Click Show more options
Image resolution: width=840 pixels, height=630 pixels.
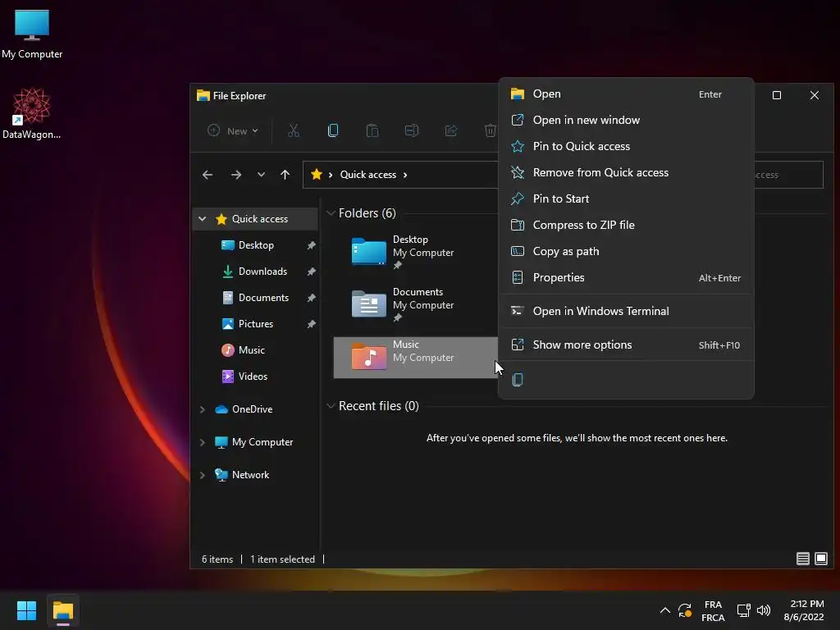coord(626,345)
